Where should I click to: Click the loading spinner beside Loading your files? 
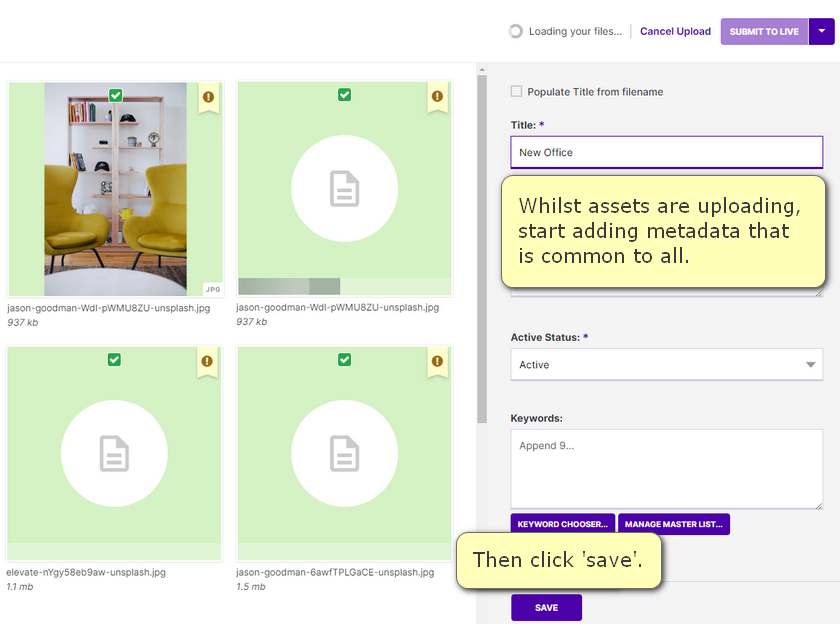(x=515, y=32)
